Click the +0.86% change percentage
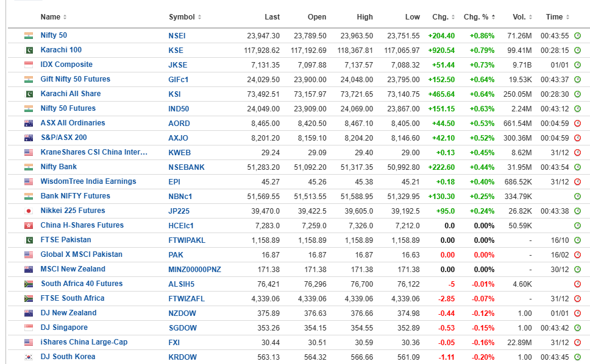 [482, 36]
